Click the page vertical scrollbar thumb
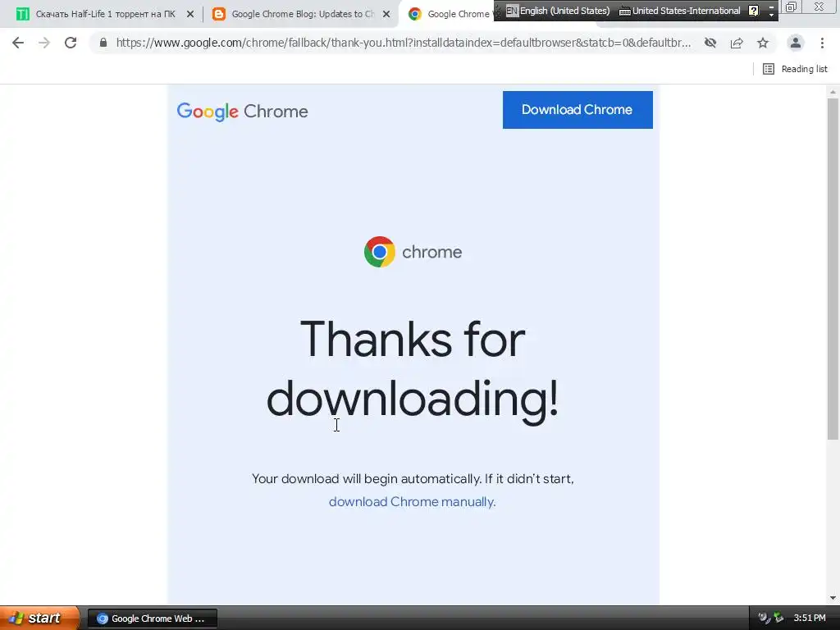Image resolution: width=840 pixels, height=630 pixels. coord(833,268)
